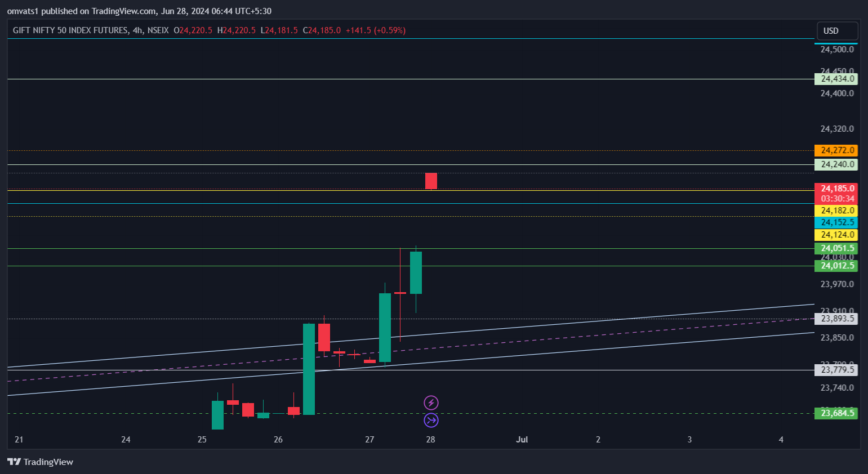
Task: Click the 24,400.0 price axis value
Action: tap(837, 93)
